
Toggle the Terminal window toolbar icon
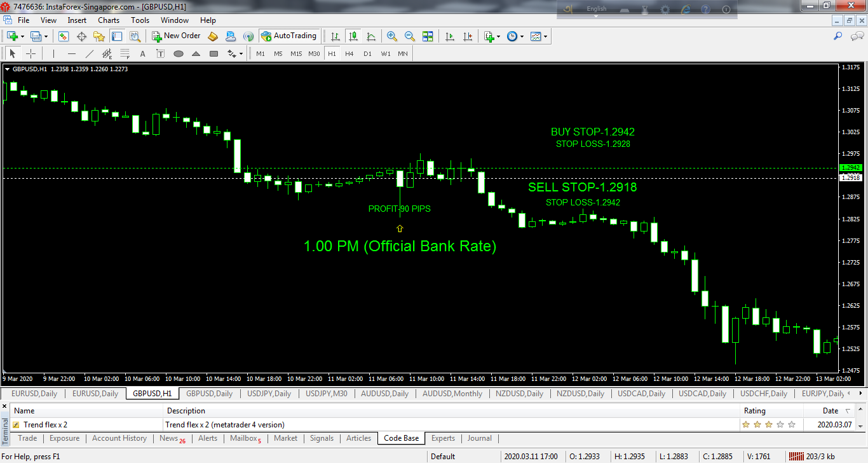click(117, 36)
